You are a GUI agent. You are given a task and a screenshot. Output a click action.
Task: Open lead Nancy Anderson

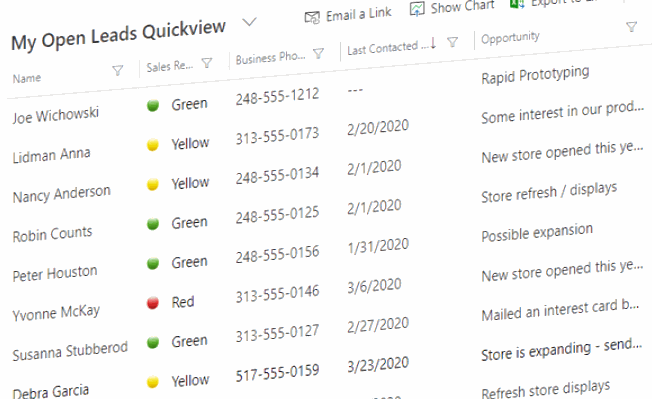tap(62, 194)
